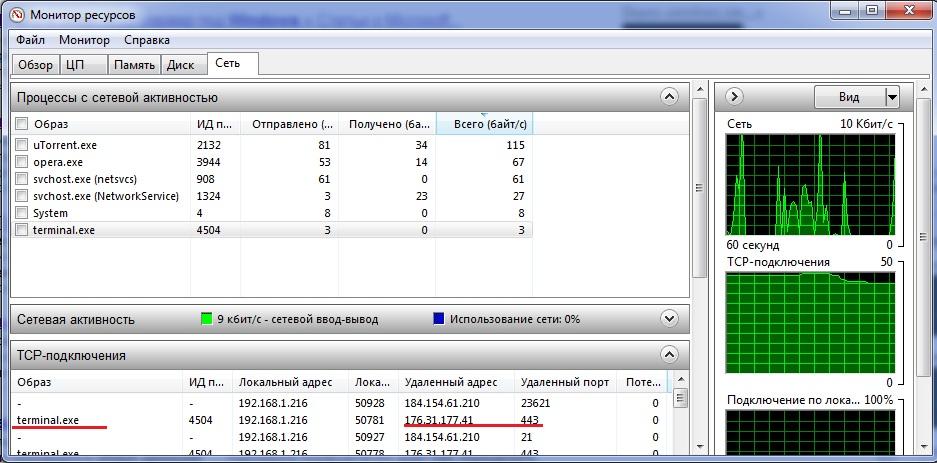This screenshot has width=937, height=463.
Task: Check the uTorrent.exe process checkbox
Action: click(x=21, y=145)
